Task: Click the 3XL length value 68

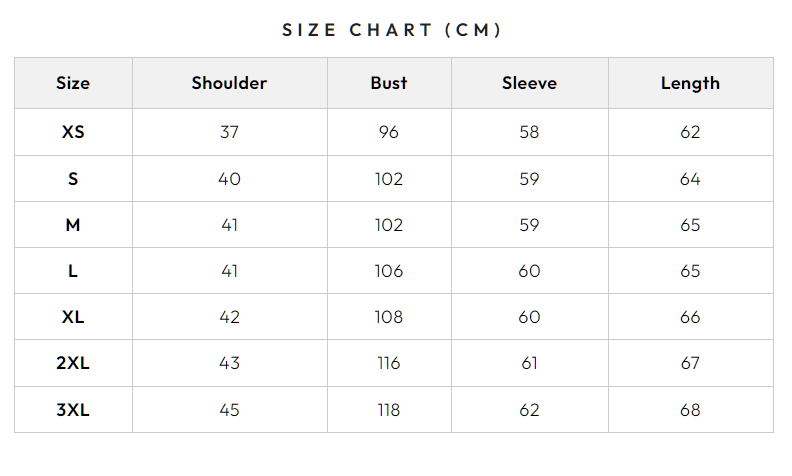Action: click(x=690, y=410)
